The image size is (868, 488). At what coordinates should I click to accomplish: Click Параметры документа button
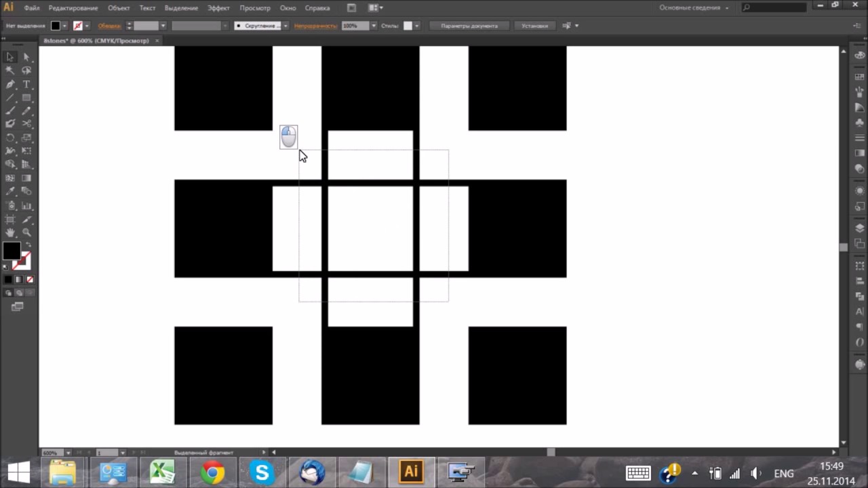[x=469, y=26]
